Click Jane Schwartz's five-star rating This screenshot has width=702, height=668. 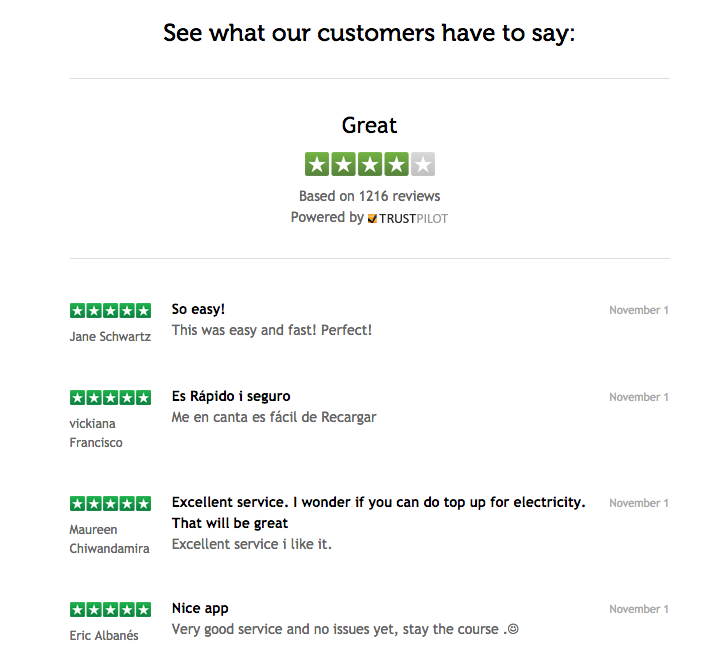pos(110,310)
